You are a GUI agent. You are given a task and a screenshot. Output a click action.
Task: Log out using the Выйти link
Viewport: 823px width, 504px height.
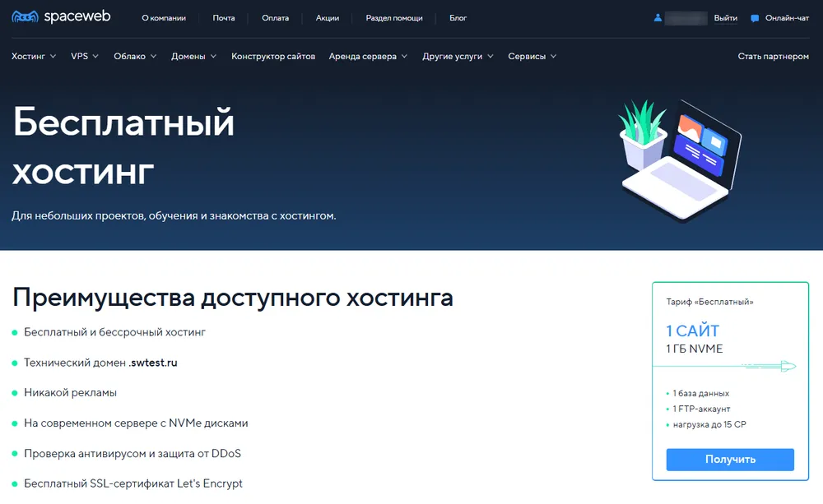pyautogui.click(x=725, y=17)
